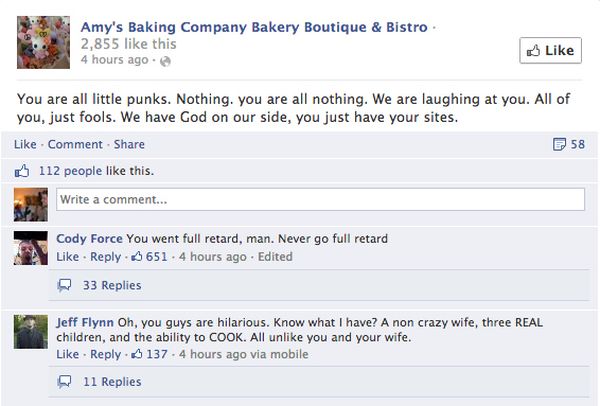Click the Comment link under the post
The height and width of the screenshot is (406, 600).
tap(75, 144)
